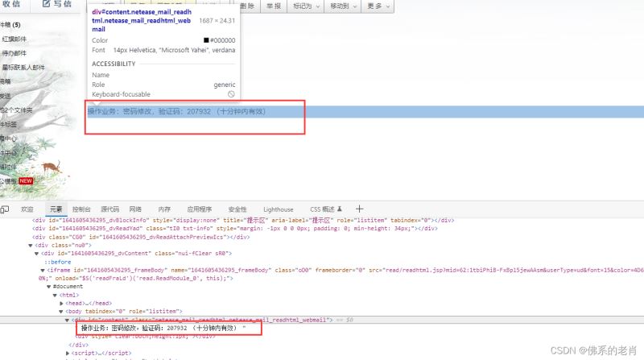Image resolution: width=644 pixels, height=360 pixels.
Task: Collapse the dvContent div node
Action: click(36, 254)
